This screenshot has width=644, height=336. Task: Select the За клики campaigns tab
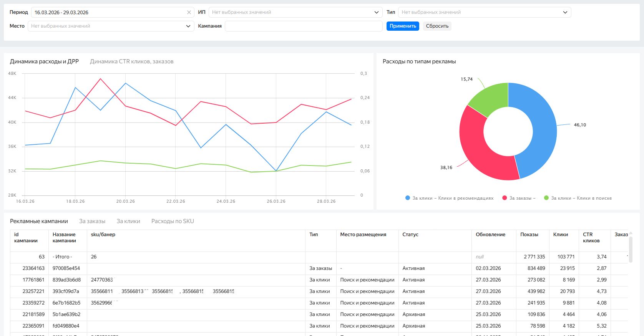tap(128, 221)
